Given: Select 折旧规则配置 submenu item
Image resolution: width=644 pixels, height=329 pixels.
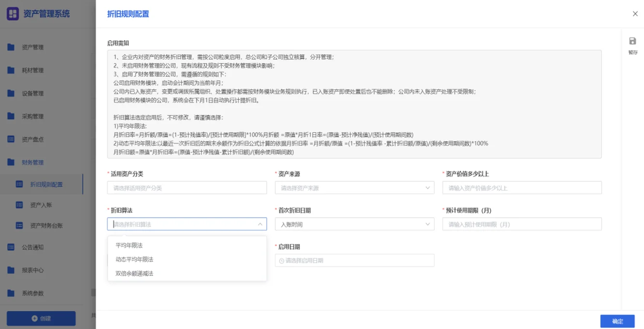Looking at the screenshot, I should [x=42, y=184].
